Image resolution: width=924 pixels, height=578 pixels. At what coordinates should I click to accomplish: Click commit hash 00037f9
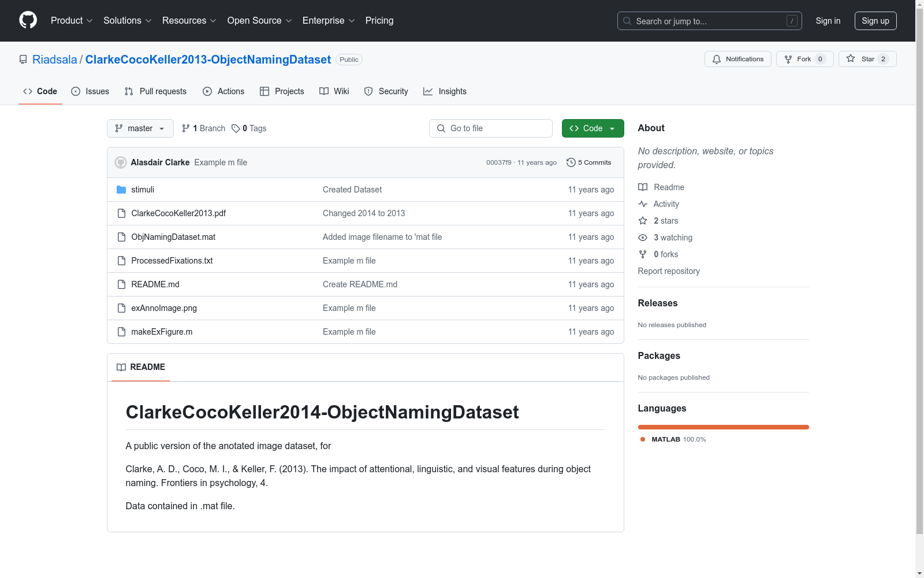point(499,162)
